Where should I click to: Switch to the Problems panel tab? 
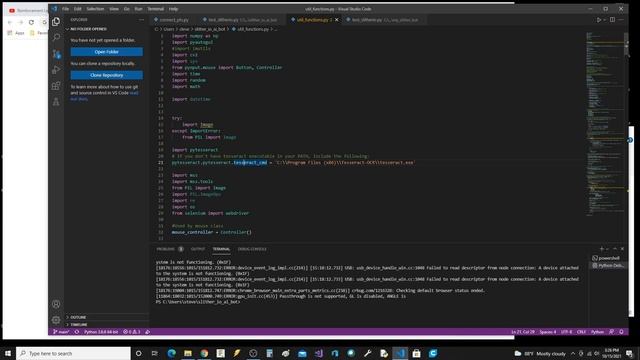tap(170, 249)
